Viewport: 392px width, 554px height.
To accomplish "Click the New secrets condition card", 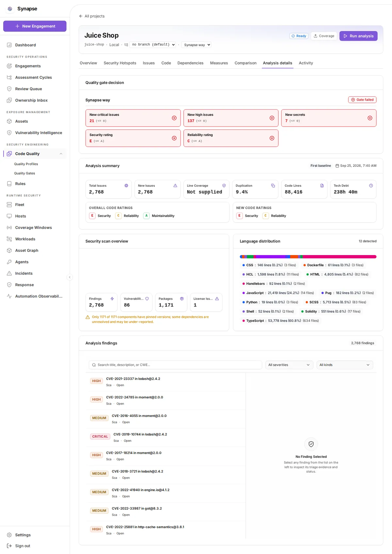I will [x=329, y=118].
